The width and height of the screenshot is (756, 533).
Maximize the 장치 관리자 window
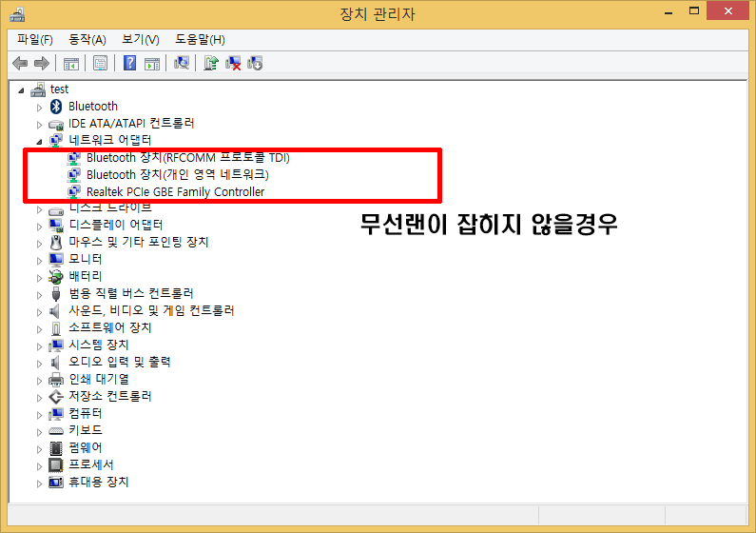pos(694,11)
